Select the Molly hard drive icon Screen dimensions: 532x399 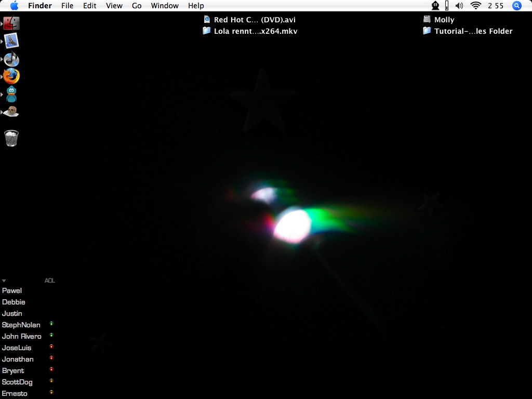[427, 19]
